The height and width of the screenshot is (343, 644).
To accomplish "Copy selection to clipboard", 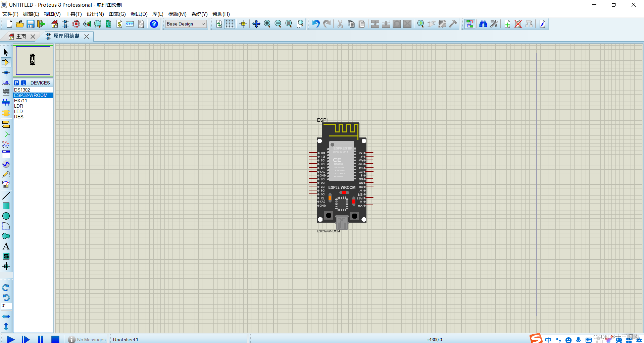I will coord(351,24).
